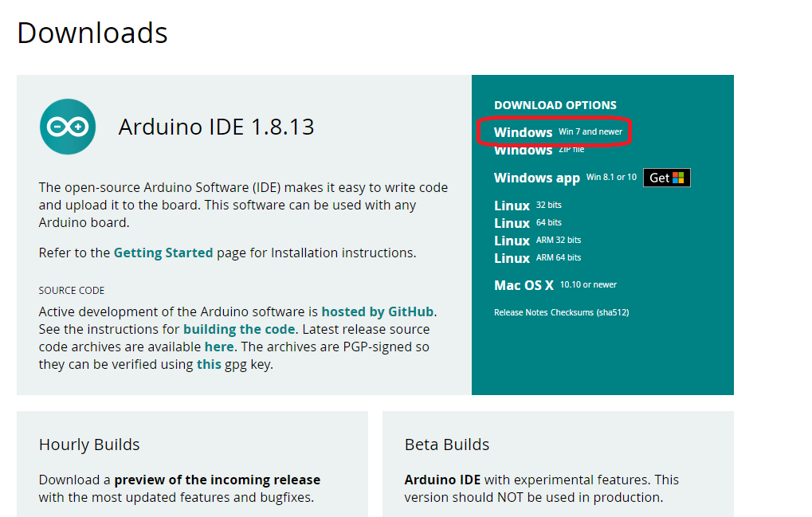This screenshot has width=812, height=517.
Task: Download the Windows ZIP file version
Action: (539, 150)
